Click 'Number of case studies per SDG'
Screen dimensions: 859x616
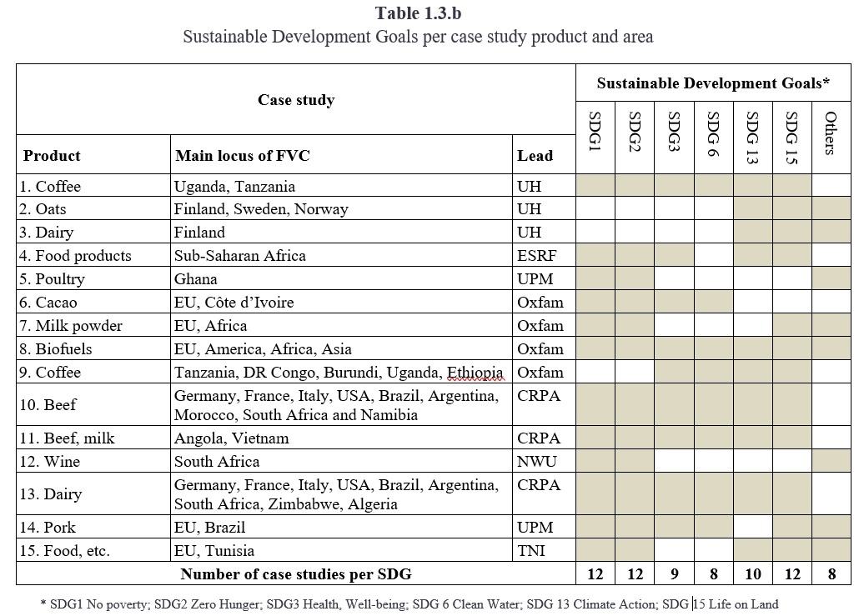point(296,573)
